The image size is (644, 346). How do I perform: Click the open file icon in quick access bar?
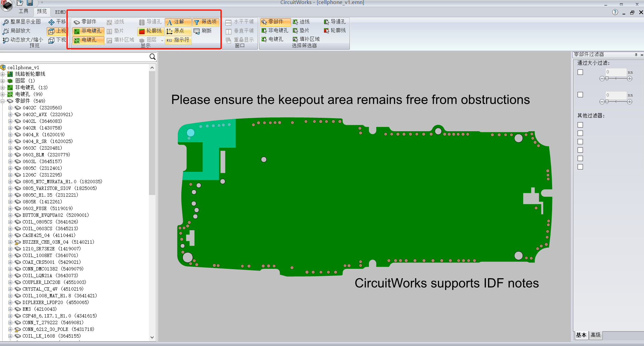(x=20, y=3)
